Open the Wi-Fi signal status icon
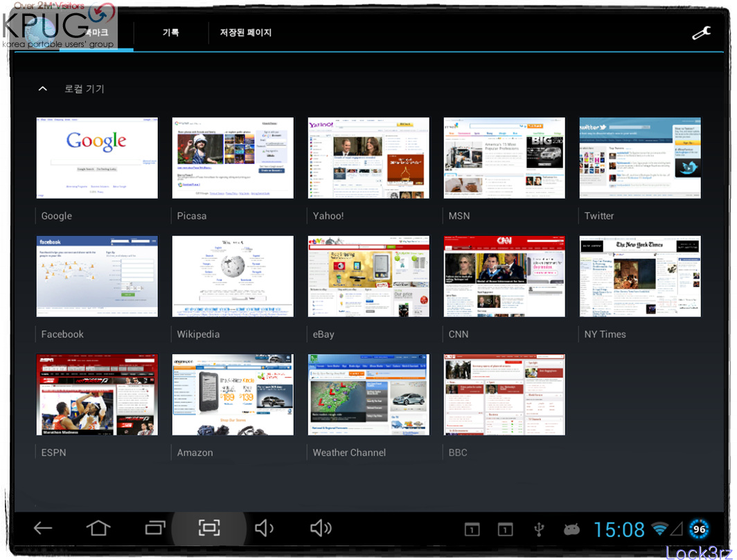The width and height of the screenshot is (737, 560). (659, 529)
